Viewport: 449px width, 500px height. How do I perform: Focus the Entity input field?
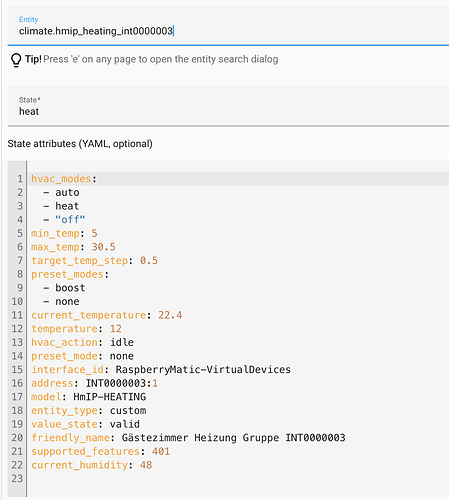point(228,25)
